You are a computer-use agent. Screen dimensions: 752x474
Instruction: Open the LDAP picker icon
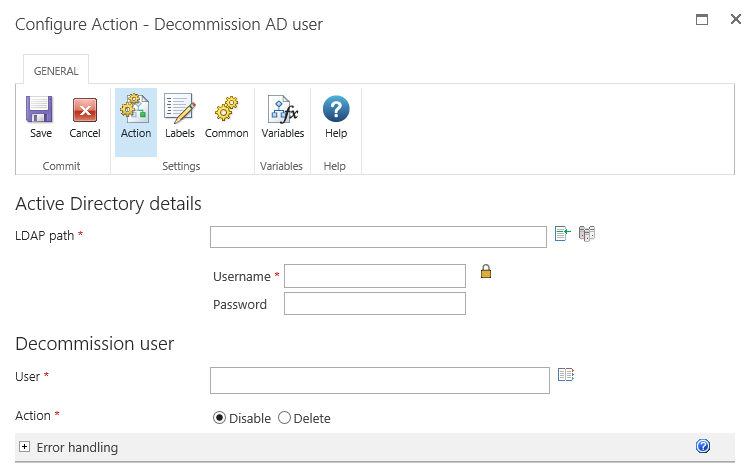click(x=587, y=234)
